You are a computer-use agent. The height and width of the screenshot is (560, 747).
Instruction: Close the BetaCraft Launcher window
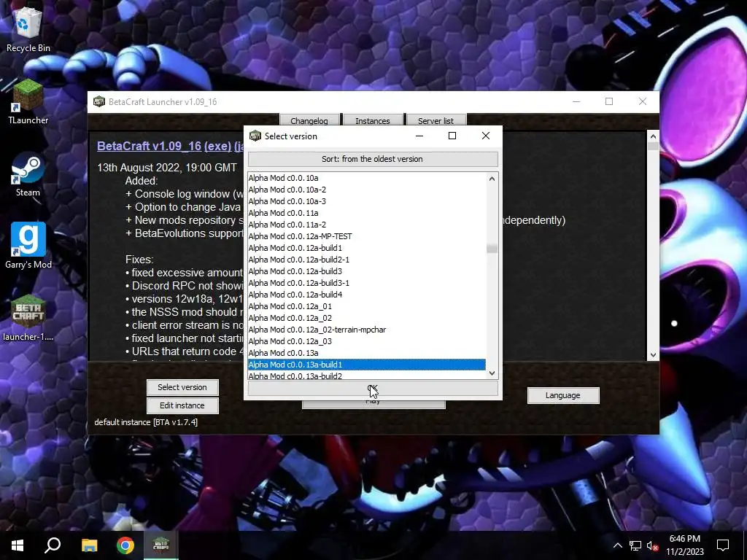point(643,101)
